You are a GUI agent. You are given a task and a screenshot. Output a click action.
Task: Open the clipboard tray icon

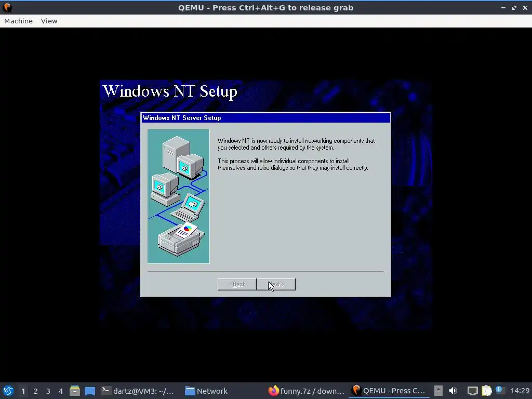coord(486,391)
